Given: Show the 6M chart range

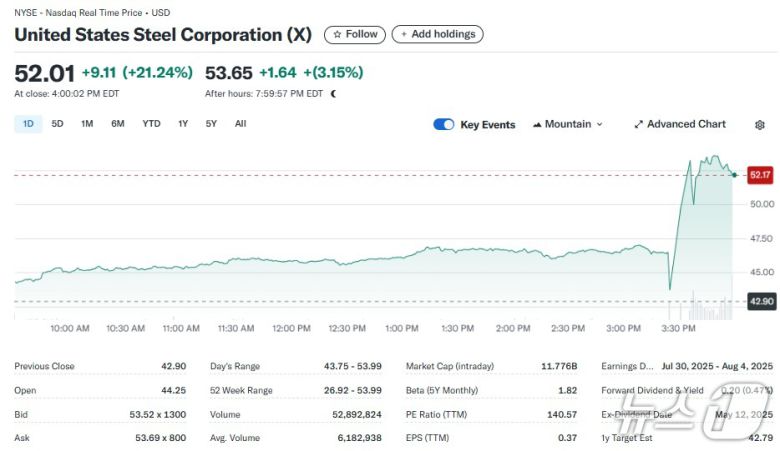Looking at the screenshot, I should pyautogui.click(x=118, y=124).
